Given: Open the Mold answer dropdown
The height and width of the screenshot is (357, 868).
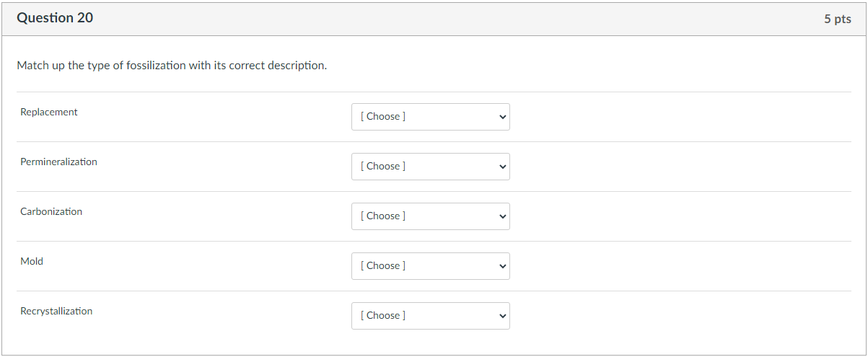Looking at the screenshot, I should [x=430, y=266].
